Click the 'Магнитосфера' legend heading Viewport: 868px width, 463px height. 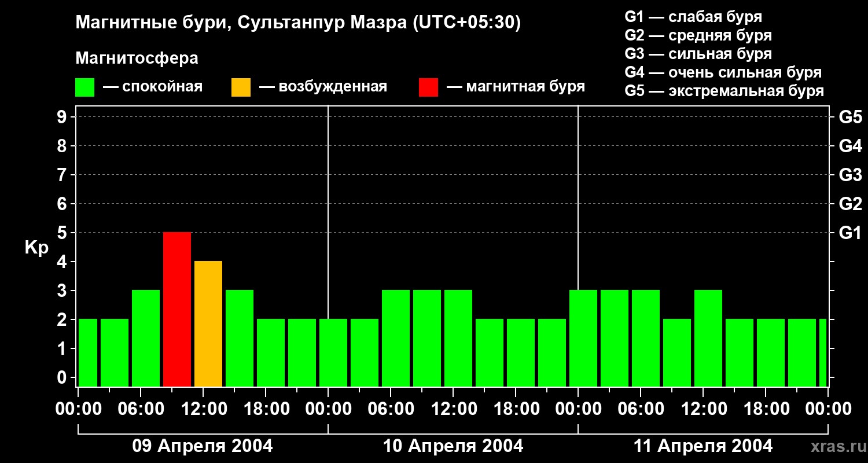(137, 58)
